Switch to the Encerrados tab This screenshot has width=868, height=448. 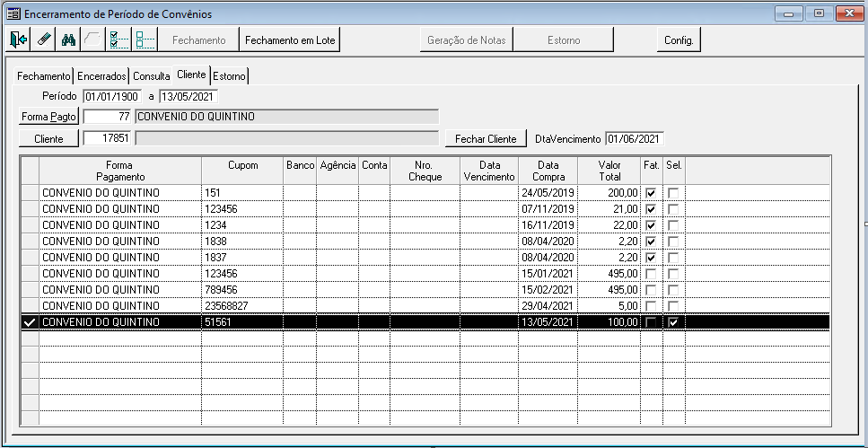coord(101,76)
